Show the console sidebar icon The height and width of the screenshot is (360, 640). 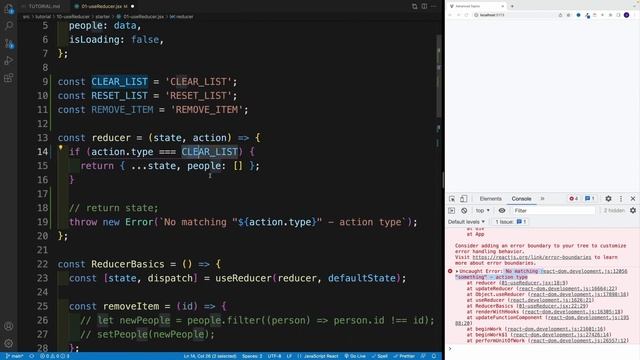click(451, 211)
